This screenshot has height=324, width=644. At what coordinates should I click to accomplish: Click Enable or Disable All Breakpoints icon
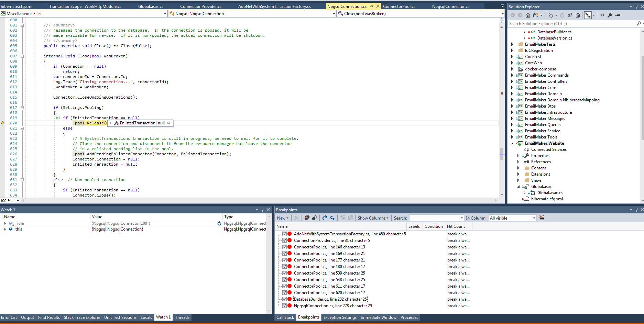(x=314, y=218)
